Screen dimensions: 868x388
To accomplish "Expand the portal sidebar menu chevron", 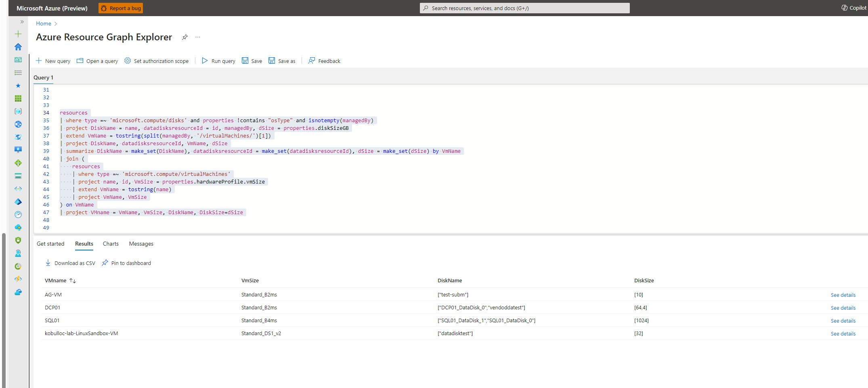I will coord(22,22).
